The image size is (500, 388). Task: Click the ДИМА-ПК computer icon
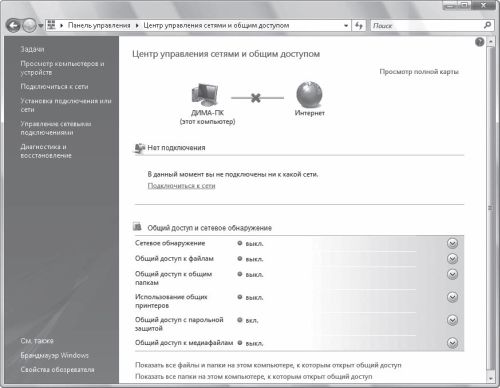coord(205,94)
